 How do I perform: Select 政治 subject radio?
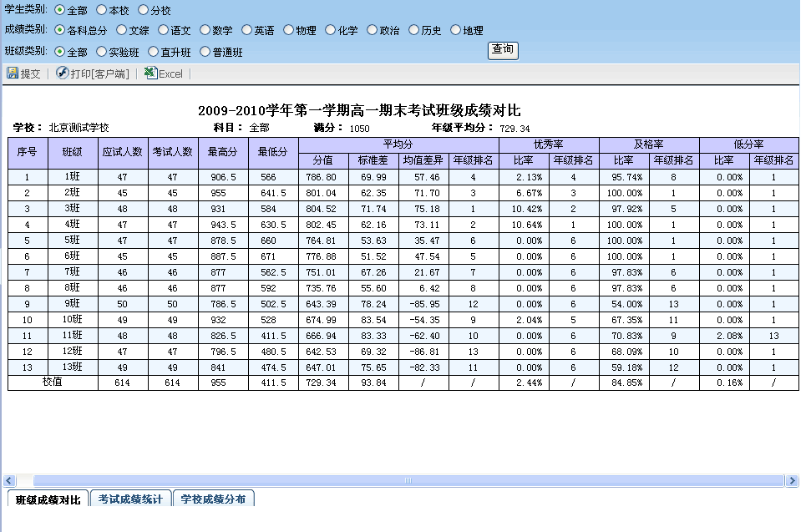tap(372, 30)
